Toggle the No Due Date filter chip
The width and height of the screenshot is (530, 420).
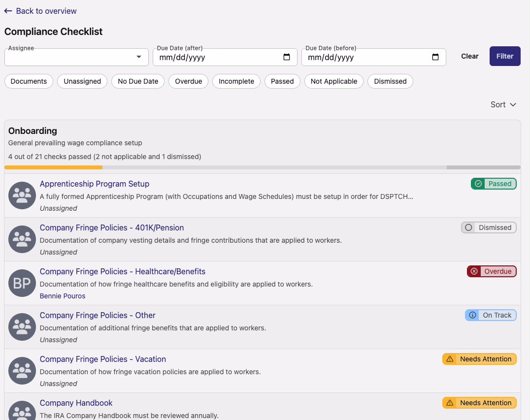(x=138, y=81)
